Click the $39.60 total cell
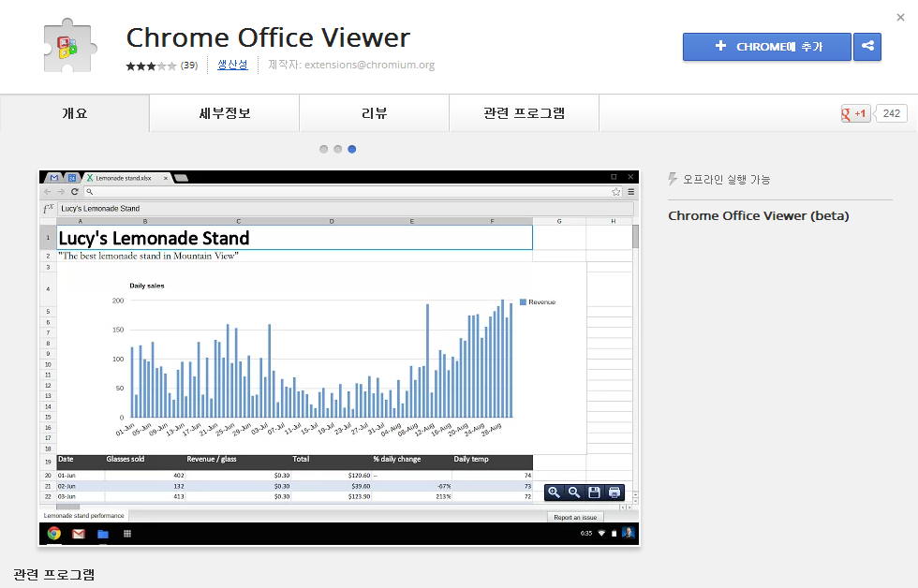The width and height of the screenshot is (918, 588). (x=332, y=486)
